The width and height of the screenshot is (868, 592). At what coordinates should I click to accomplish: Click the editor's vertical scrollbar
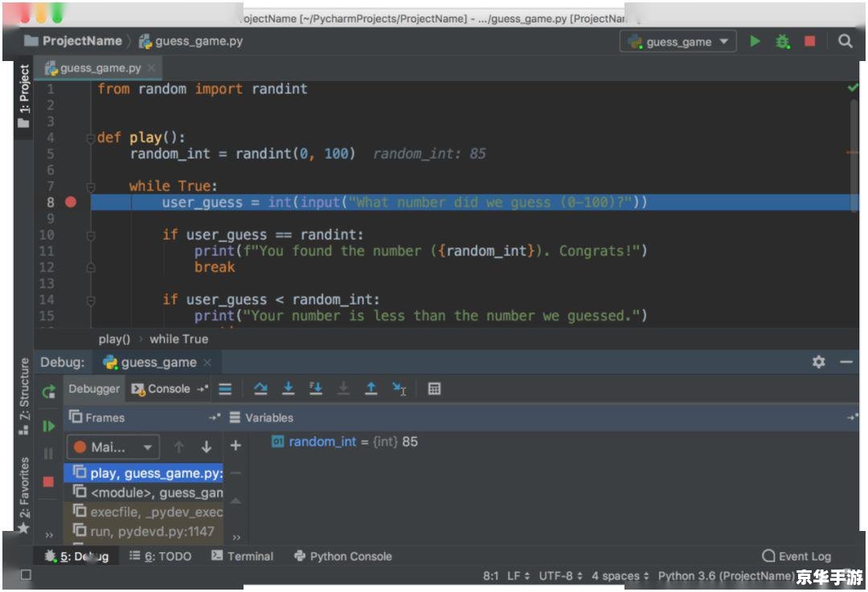pos(854,155)
